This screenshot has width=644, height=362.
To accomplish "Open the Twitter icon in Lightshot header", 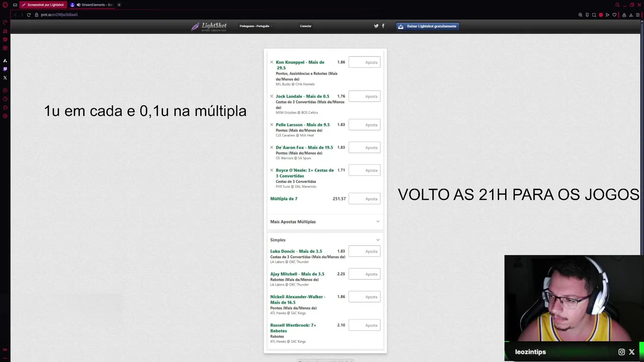I will pos(376,26).
